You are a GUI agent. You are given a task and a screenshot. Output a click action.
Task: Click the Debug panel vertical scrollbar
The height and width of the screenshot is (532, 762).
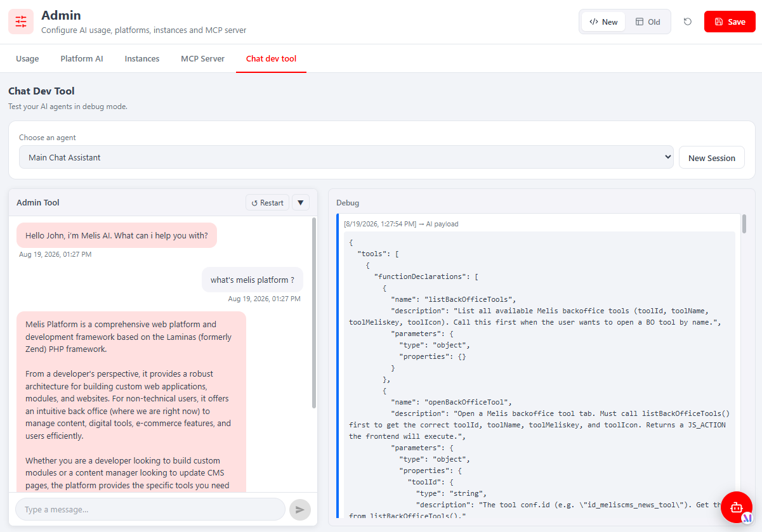[744, 223]
